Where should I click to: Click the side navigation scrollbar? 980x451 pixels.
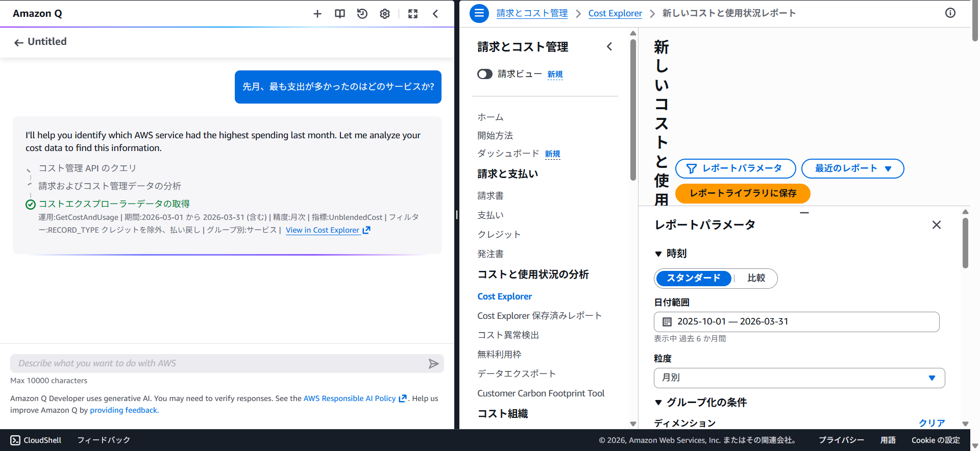pyautogui.click(x=633, y=110)
